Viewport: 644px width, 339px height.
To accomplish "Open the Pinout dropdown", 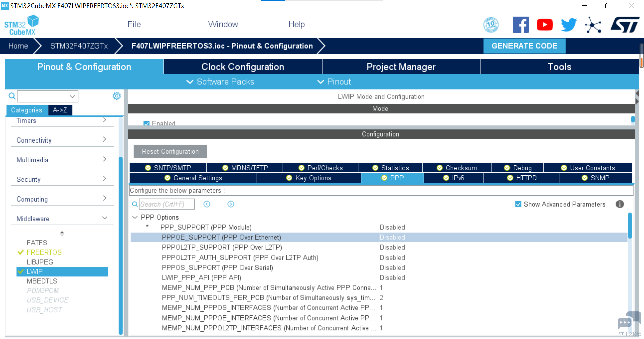I will (x=334, y=82).
